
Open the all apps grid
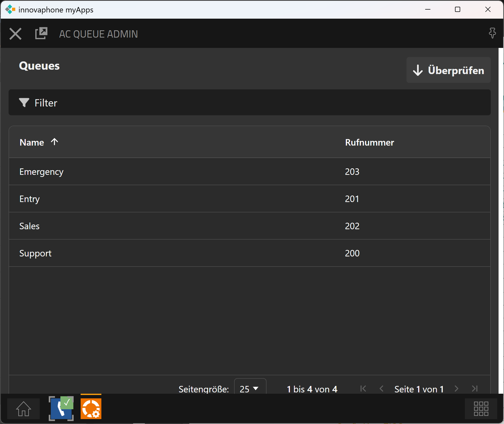tap(481, 408)
